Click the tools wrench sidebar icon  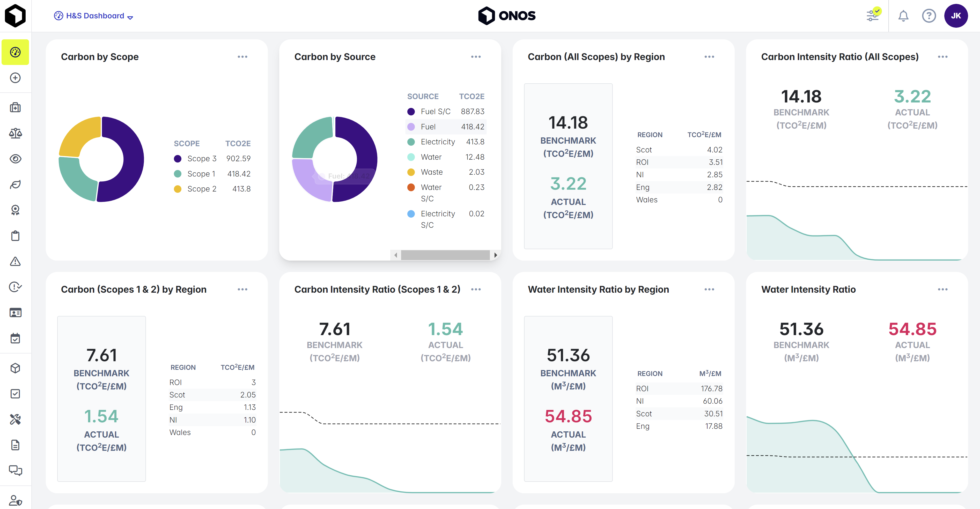pyautogui.click(x=15, y=420)
